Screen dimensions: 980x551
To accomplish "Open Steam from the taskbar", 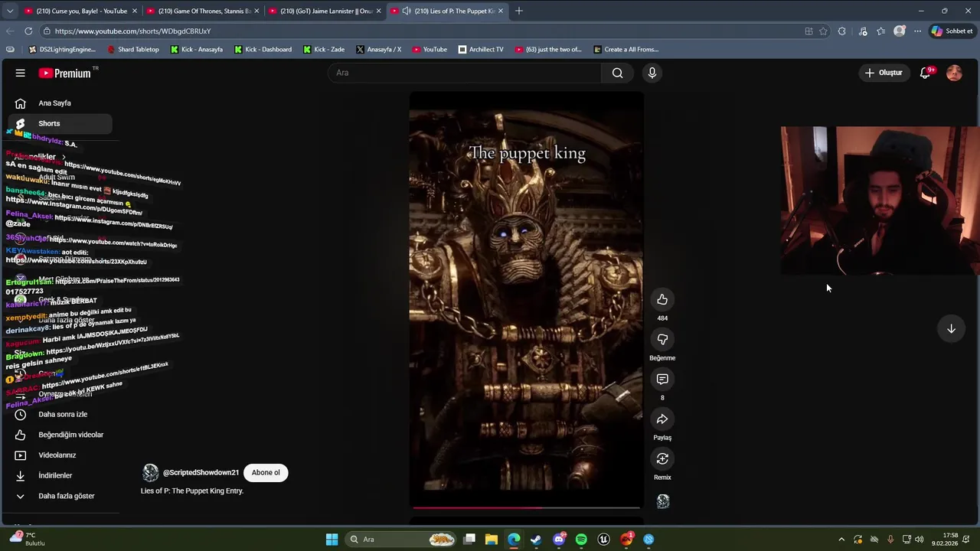I will click(536, 540).
